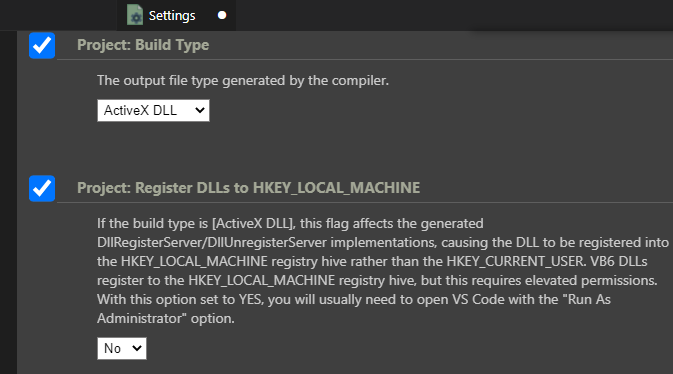Click the Project: Build Type heading
The height and width of the screenshot is (374, 673).
pyautogui.click(x=143, y=45)
